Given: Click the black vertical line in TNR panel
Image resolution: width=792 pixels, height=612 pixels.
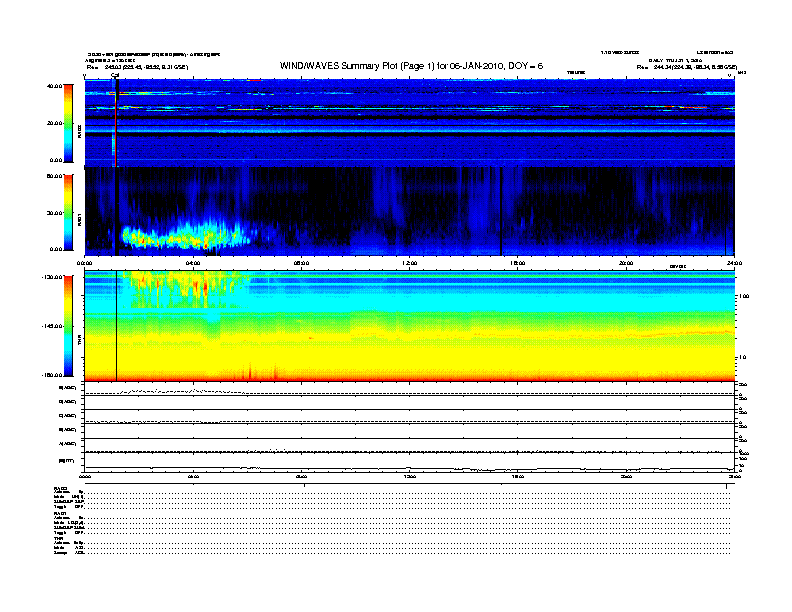Looking at the screenshot, I should pos(117,326).
